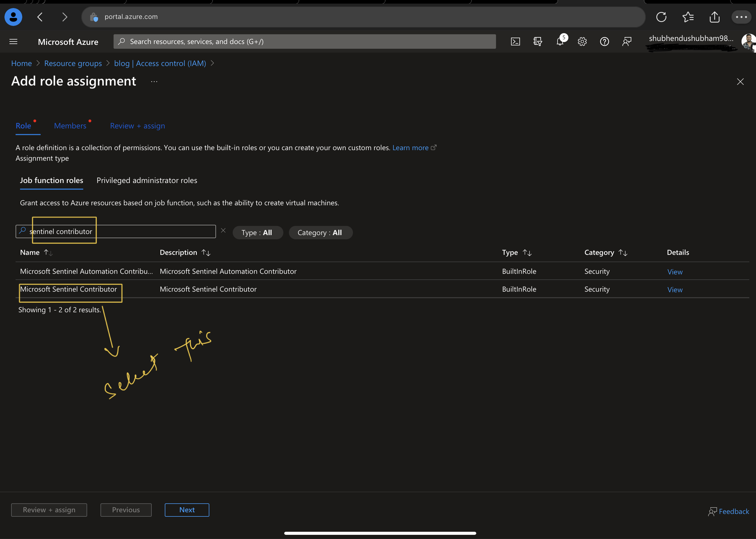The image size is (756, 539).
Task: Focus the Azure resources search box
Action: pyautogui.click(x=305, y=42)
